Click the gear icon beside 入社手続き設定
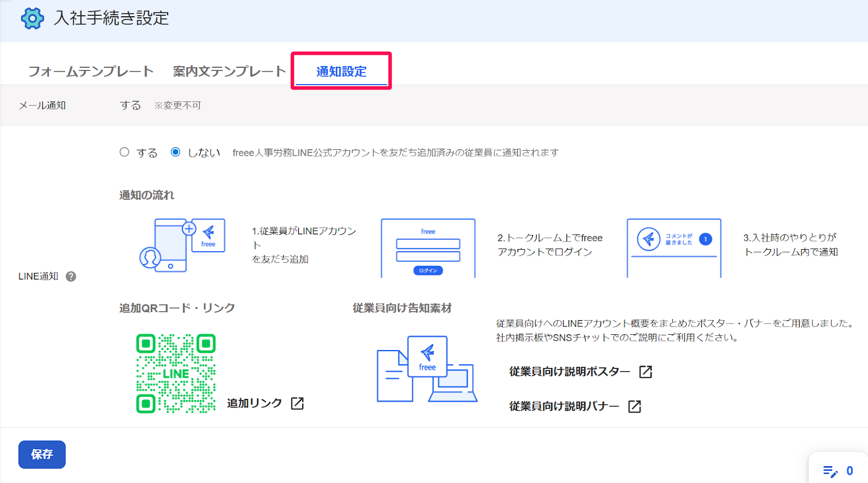The width and height of the screenshot is (868, 483). pyautogui.click(x=33, y=18)
